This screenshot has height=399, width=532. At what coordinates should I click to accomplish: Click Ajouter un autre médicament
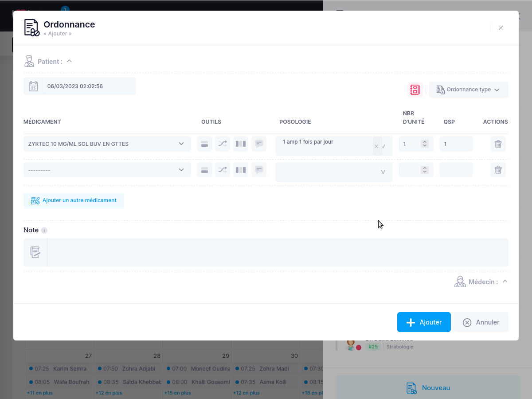pos(74,200)
